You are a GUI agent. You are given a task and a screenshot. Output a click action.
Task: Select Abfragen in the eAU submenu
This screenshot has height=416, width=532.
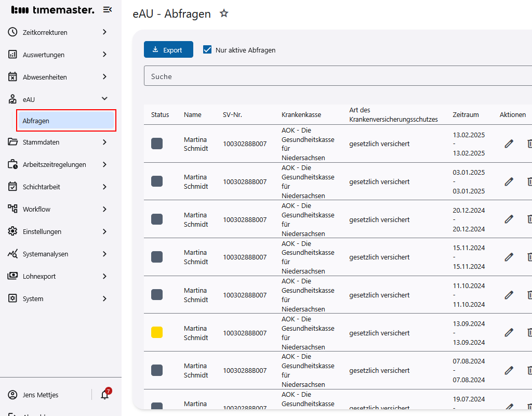tap(65, 121)
